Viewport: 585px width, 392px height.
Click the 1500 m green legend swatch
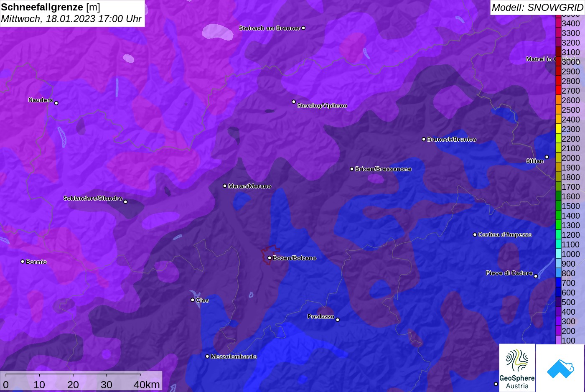[x=558, y=206]
